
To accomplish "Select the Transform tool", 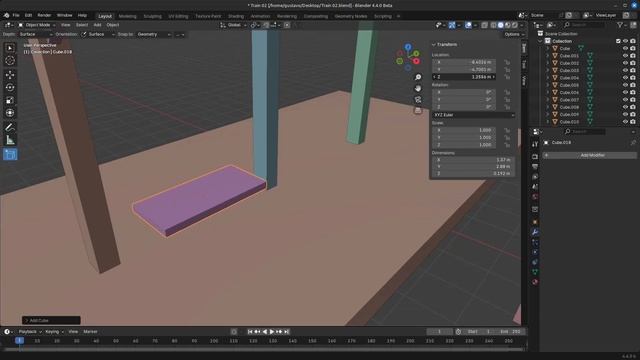I will click(10, 113).
